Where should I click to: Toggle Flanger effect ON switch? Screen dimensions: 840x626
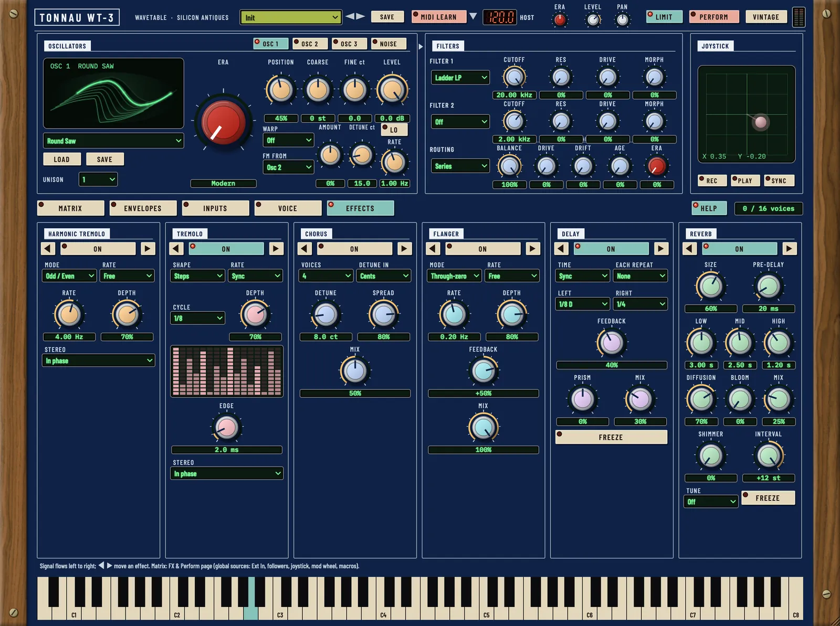click(483, 249)
